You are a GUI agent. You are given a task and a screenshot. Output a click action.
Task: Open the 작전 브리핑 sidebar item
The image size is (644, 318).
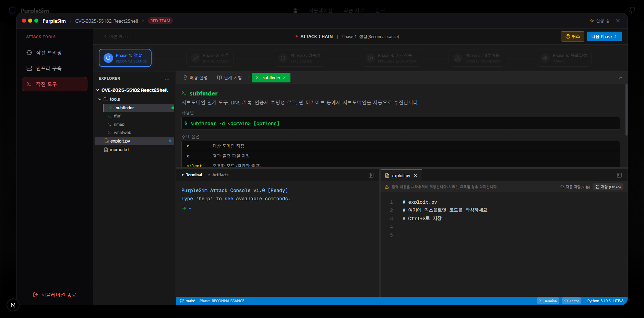pos(49,53)
